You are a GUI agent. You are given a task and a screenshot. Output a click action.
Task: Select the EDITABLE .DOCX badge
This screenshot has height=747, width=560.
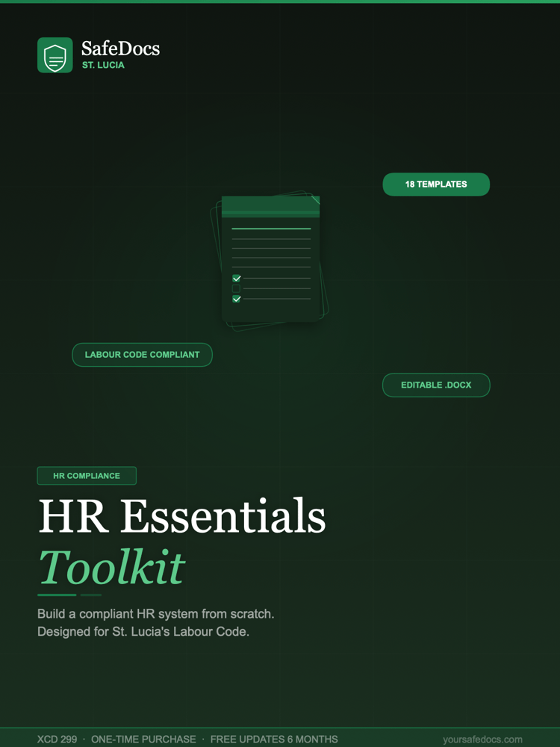pyautogui.click(x=436, y=385)
